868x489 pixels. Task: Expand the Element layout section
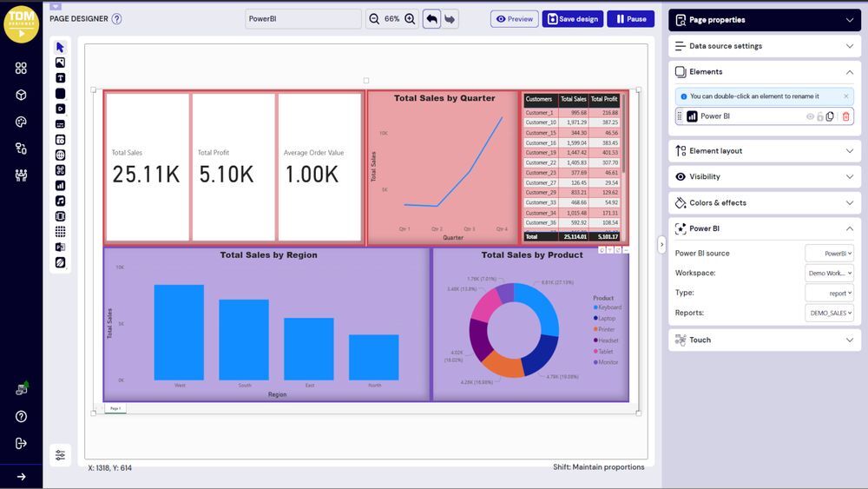click(765, 150)
